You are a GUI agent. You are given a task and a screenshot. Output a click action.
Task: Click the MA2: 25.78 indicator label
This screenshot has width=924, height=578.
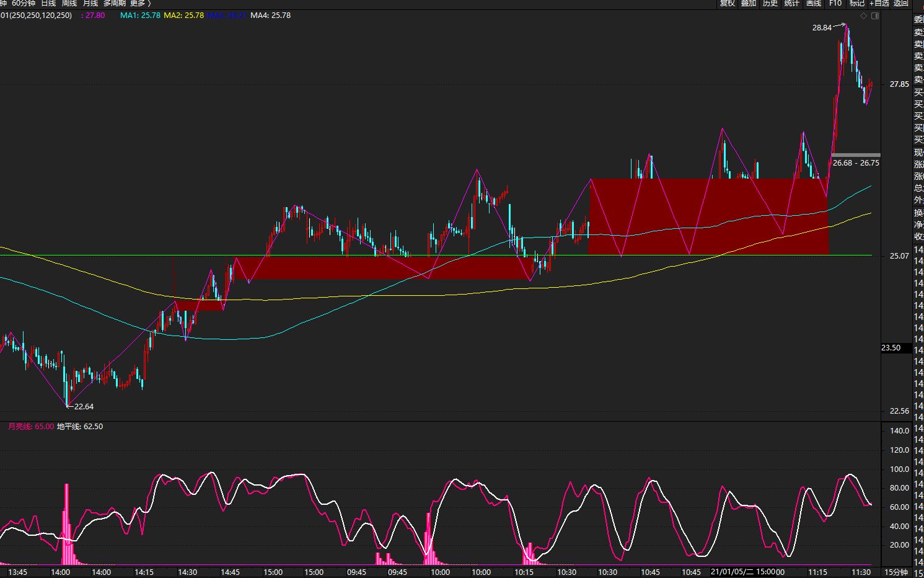point(183,16)
